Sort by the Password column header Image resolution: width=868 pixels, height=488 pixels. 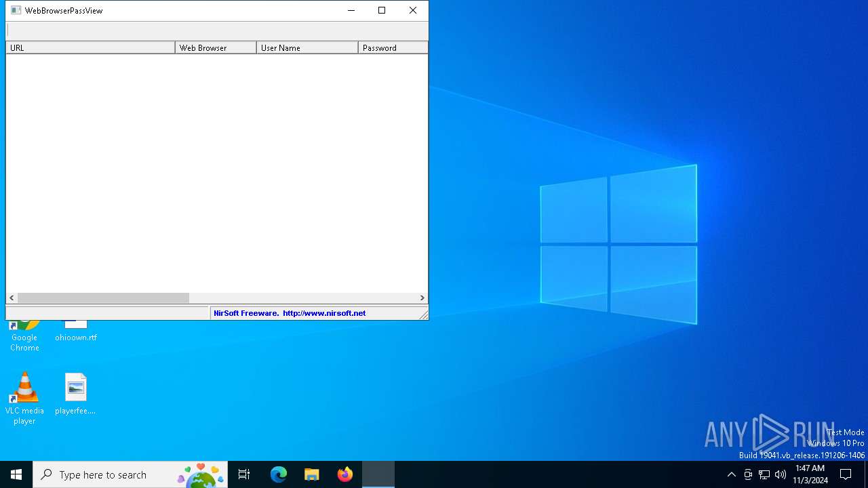tap(393, 47)
